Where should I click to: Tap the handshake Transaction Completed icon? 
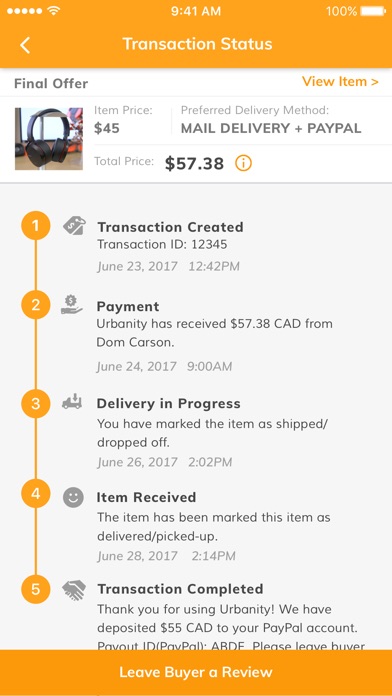point(73,590)
